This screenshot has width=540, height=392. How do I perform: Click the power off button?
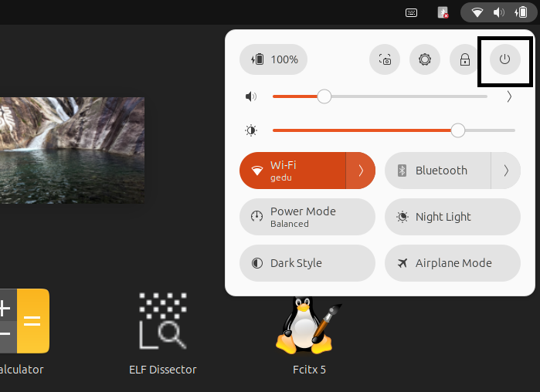pos(505,59)
